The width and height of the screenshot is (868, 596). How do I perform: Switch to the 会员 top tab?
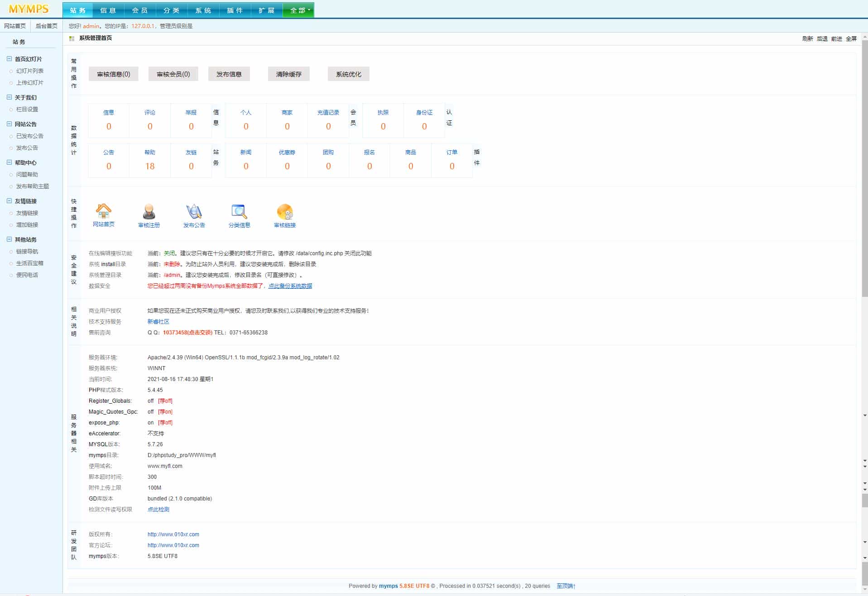point(140,10)
